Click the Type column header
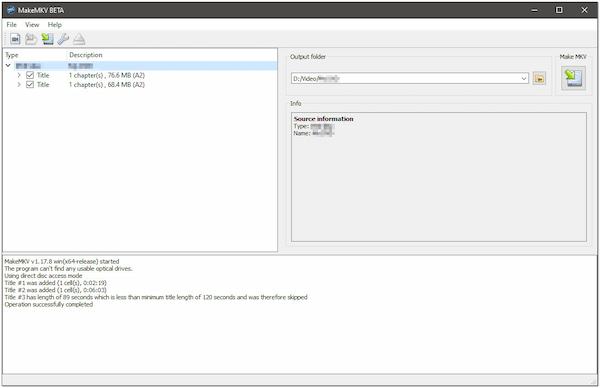The width and height of the screenshot is (600, 388). (34, 55)
